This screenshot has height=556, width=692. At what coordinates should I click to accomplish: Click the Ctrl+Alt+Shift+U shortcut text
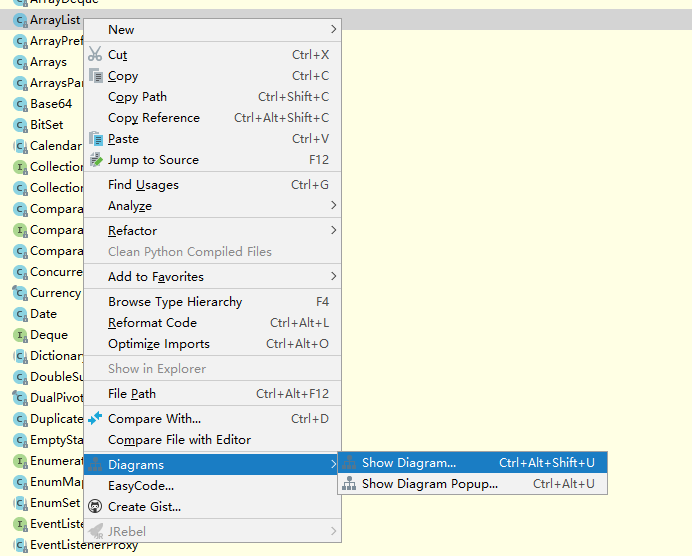coord(547,462)
